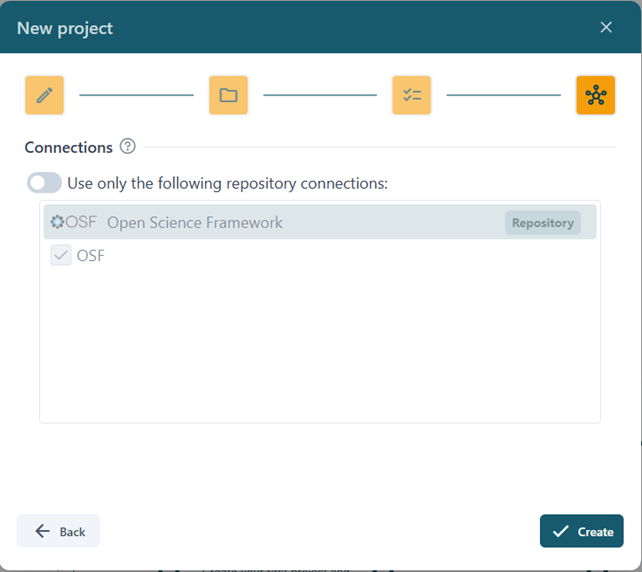Go to the pencil edit step

pos(44,95)
